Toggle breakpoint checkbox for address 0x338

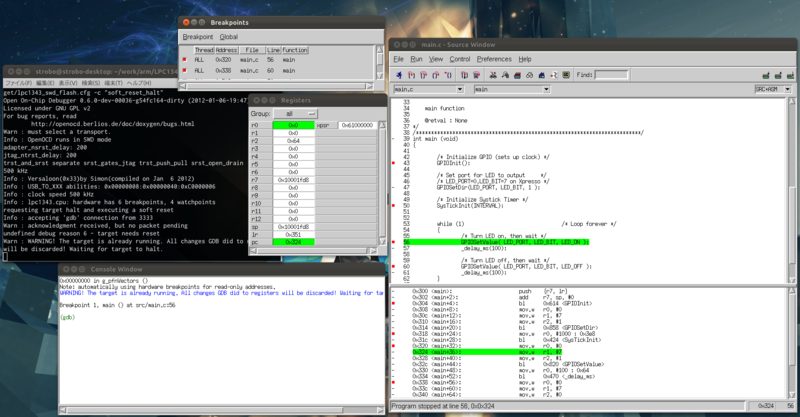185,70
